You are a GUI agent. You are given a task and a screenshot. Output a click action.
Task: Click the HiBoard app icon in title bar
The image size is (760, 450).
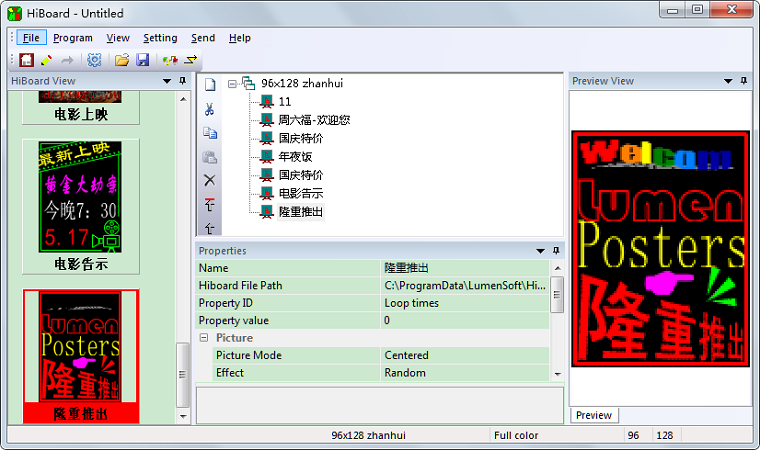[15, 13]
